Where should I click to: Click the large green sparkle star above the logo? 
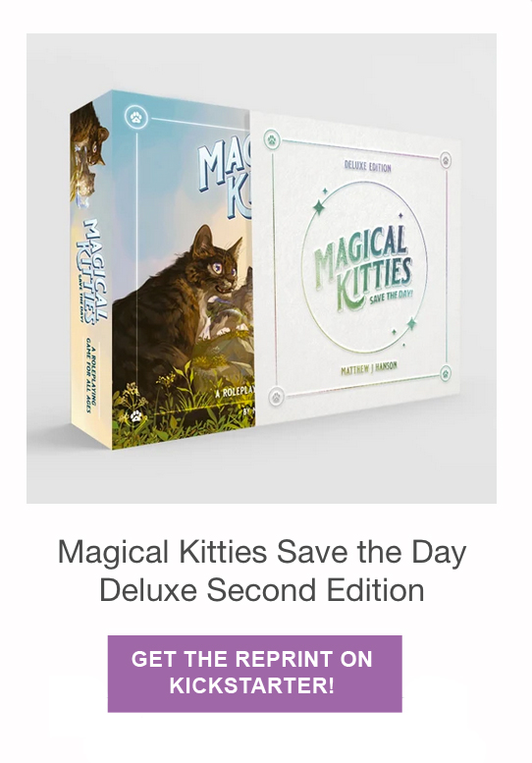[319, 207]
